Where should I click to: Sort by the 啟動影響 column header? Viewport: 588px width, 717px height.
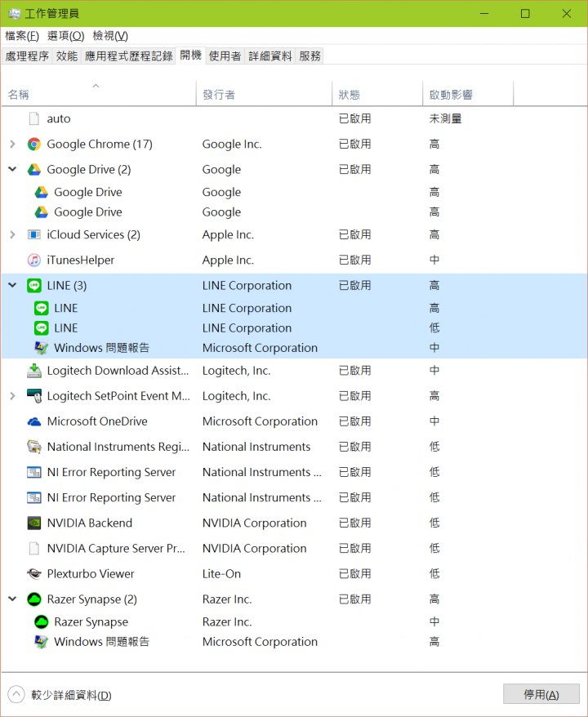click(x=468, y=94)
